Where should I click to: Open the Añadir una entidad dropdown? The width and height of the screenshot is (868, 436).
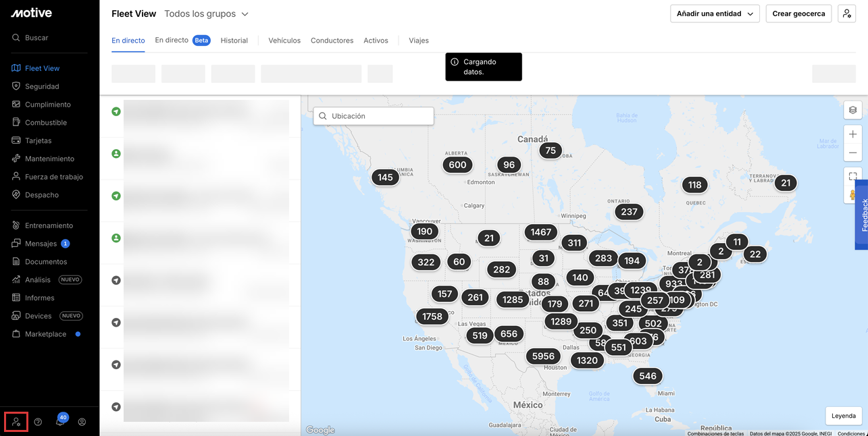tap(715, 13)
